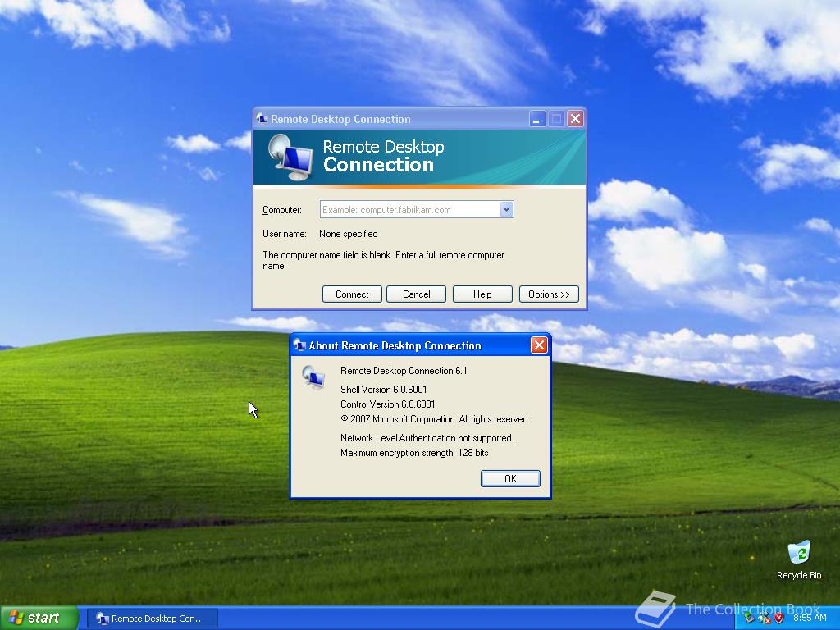Cancel the Remote Desktop Connection dialog
Image resolution: width=840 pixels, height=630 pixels.
click(x=416, y=294)
